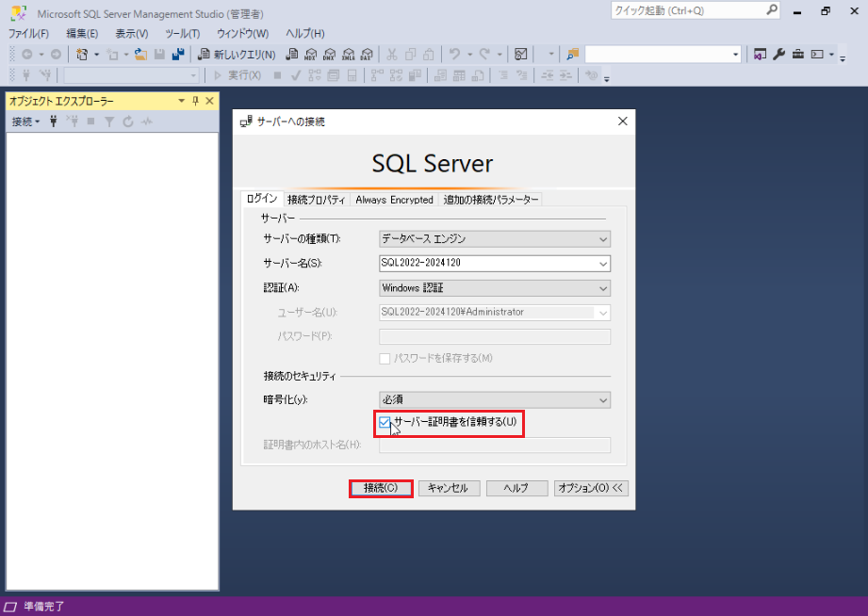Click the Find in Files folder icon
Viewport: 868px width, 616px height.
(x=572, y=55)
